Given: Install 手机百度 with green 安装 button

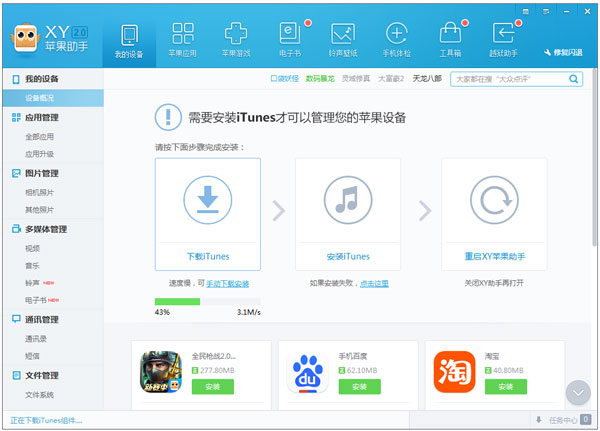Looking at the screenshot, I should (x=359, y=387).
